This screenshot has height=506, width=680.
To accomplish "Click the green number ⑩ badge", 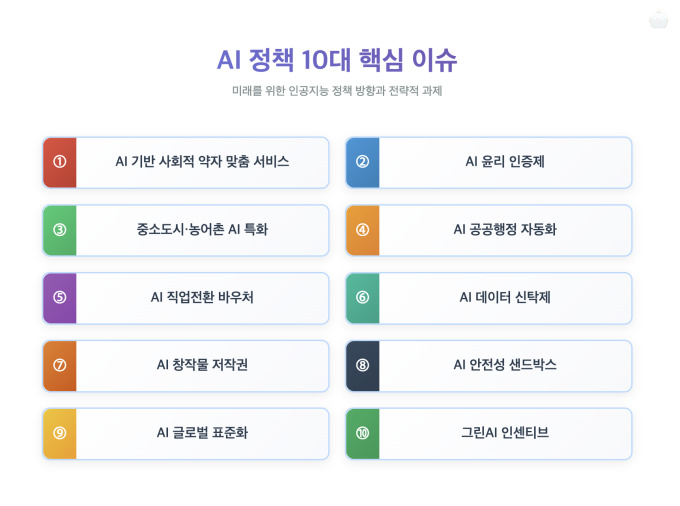I will click(363, 434).
